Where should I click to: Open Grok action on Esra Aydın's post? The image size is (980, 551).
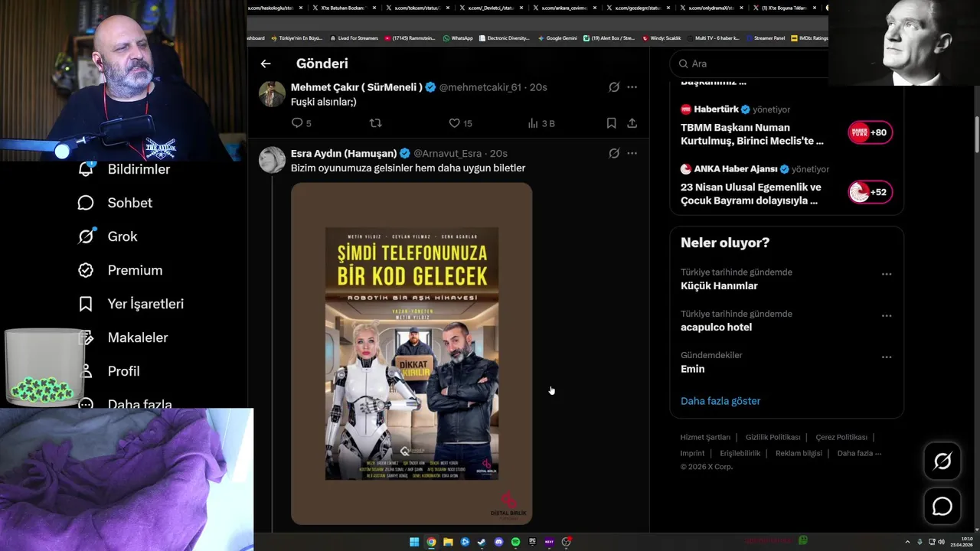614,153
